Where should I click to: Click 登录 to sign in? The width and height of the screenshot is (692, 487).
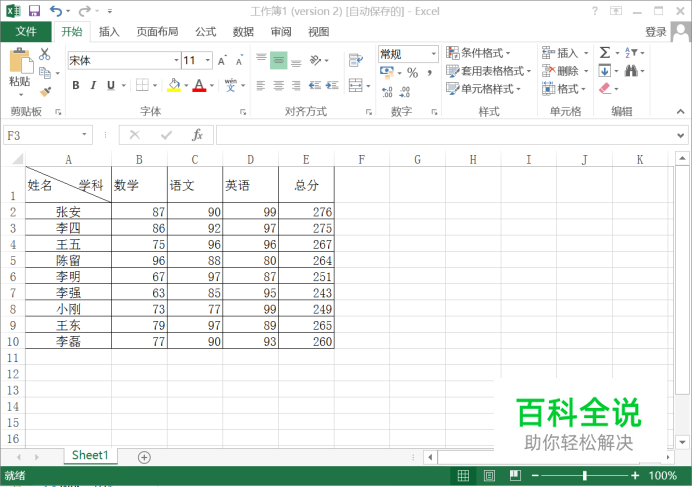(655, 32)
